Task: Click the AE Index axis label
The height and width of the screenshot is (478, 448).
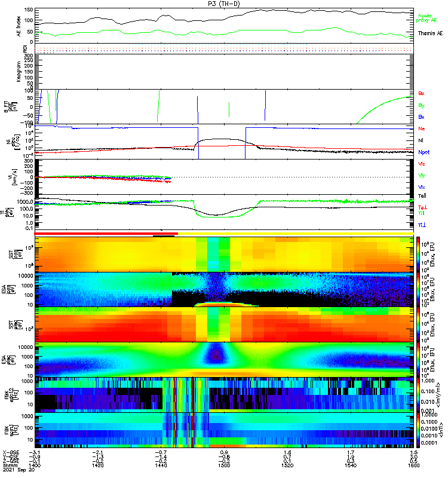Action: point(19,26)
